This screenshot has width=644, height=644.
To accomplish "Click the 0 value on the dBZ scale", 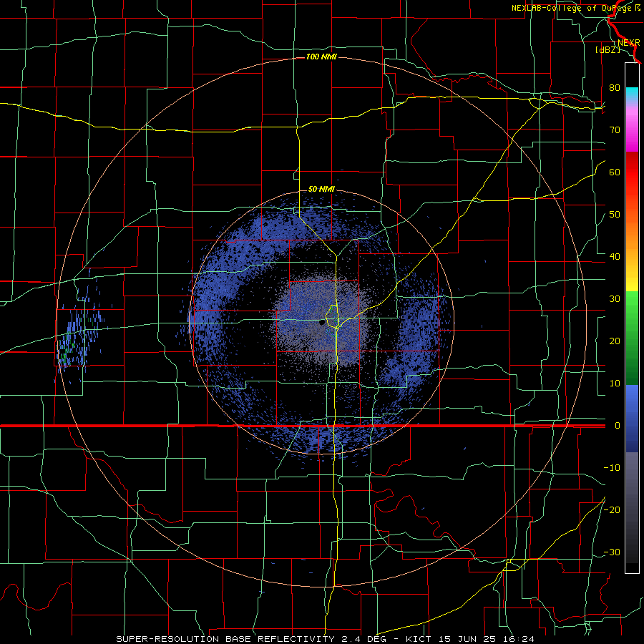I will point(618,426).
